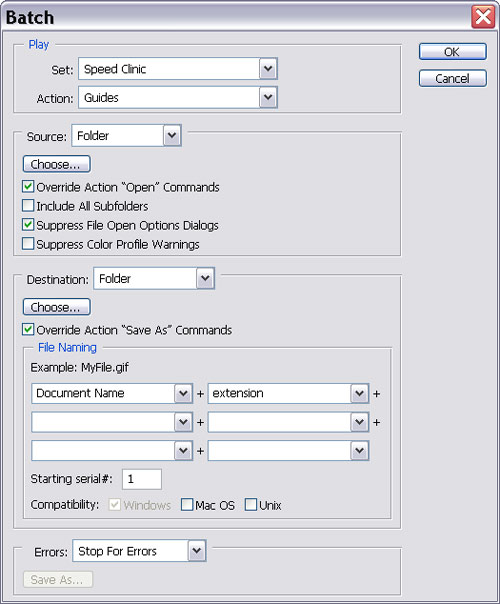Toggle Suppress File Open Options Dialogs
Screen dimensions: 500x604
(x=28, y=225)
